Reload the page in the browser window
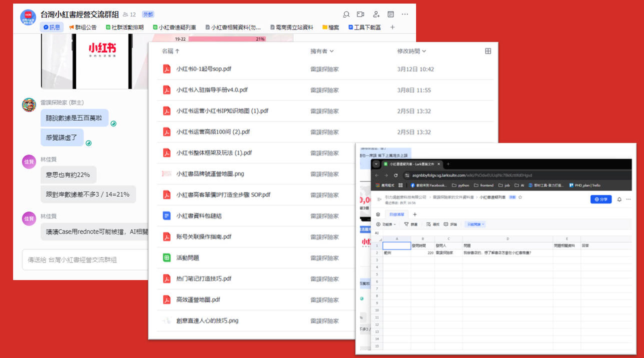The image size is (644, 358). pos(396,175)
